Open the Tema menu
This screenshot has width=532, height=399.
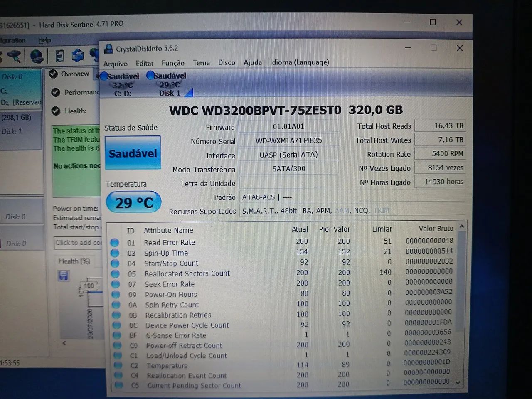click(201, 63)
